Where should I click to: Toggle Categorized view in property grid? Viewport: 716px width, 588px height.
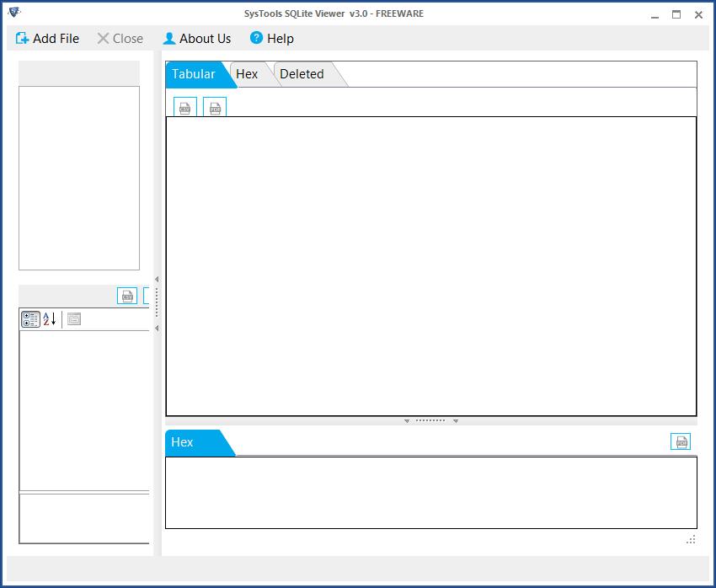(x=30, y=319)
